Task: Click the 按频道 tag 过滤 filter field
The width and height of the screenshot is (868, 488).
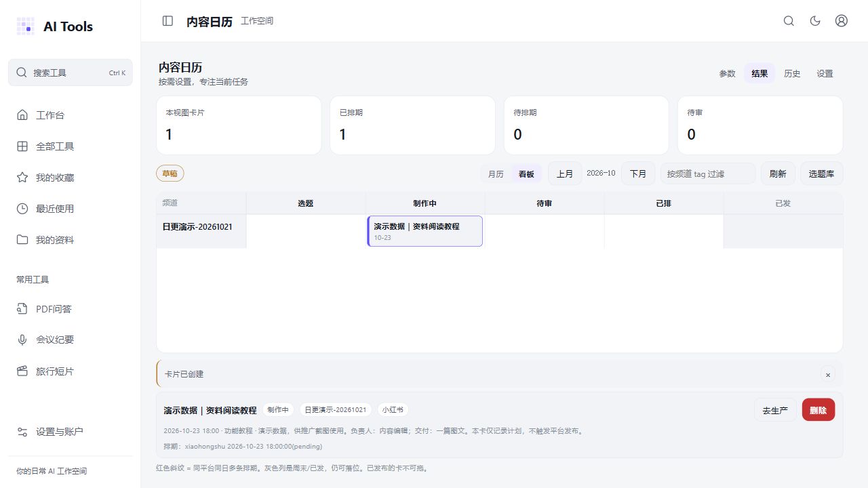Action: (x=708, y=174)
